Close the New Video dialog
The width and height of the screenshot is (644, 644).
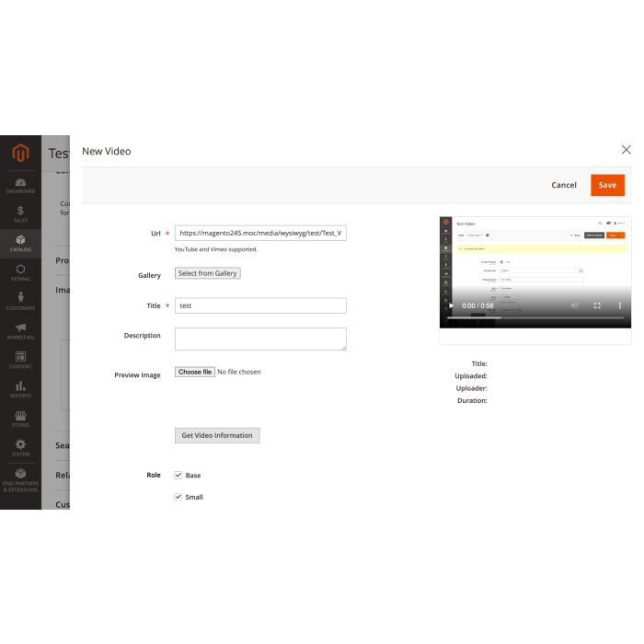pos(626,150)
